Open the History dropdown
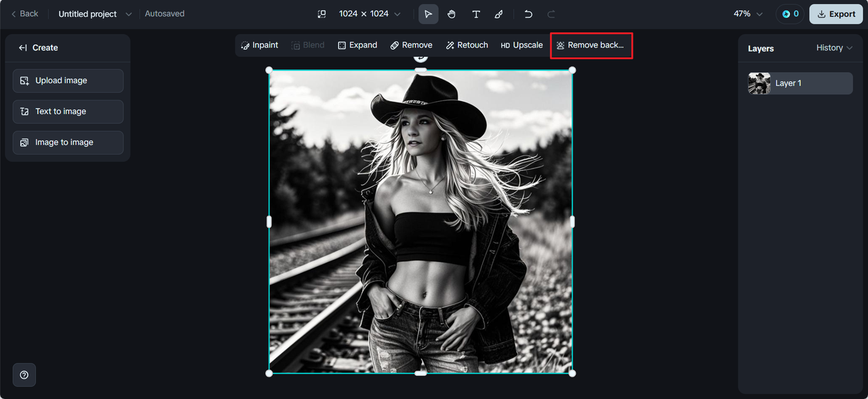Viewport: 868px width, 399px height. [834, 48]
